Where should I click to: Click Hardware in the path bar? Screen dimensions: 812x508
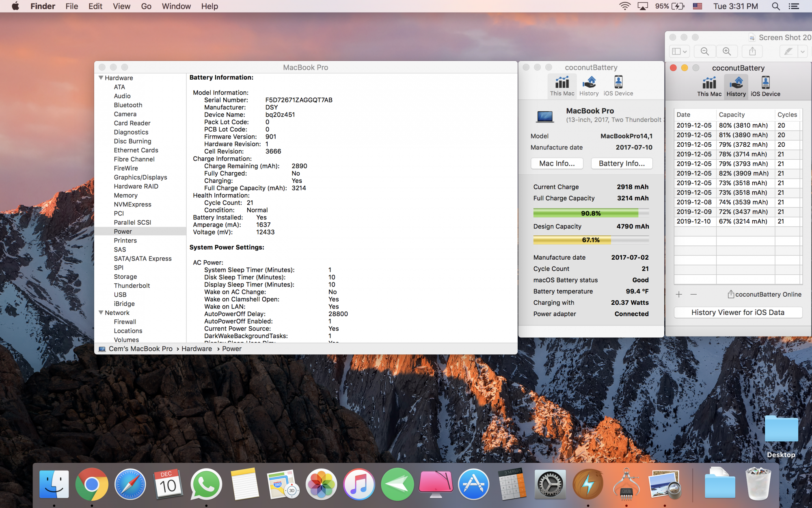197,349
